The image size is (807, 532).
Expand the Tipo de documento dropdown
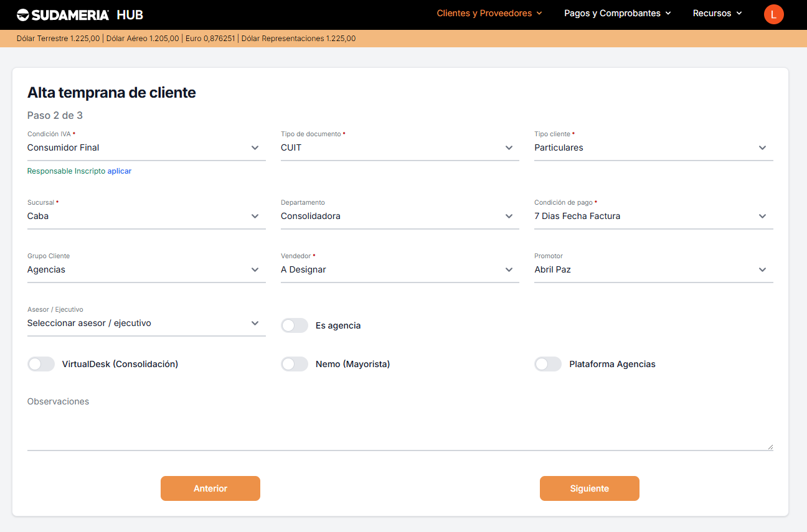click(400, 148)
